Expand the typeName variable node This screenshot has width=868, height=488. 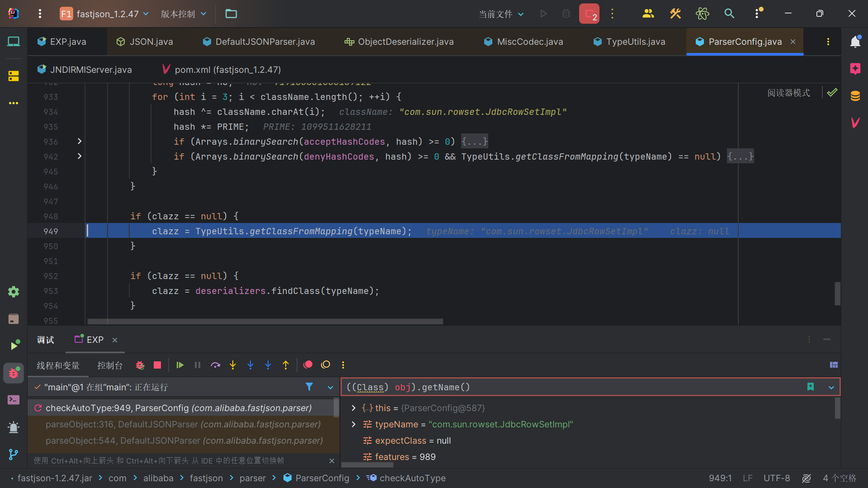(x=354, y=424)
